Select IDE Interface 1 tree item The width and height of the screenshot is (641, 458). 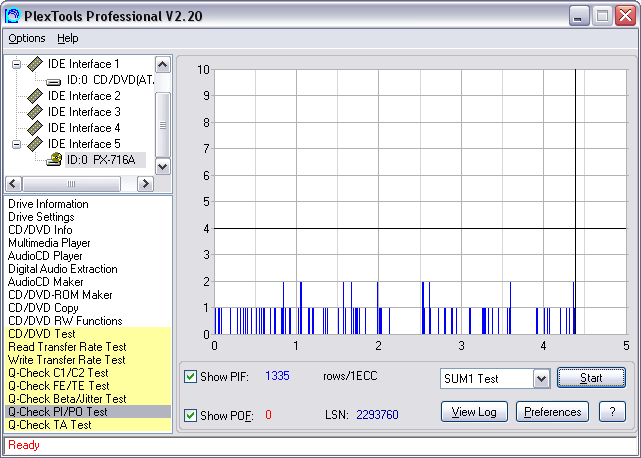pyautogui.click(x=83, y=64)
